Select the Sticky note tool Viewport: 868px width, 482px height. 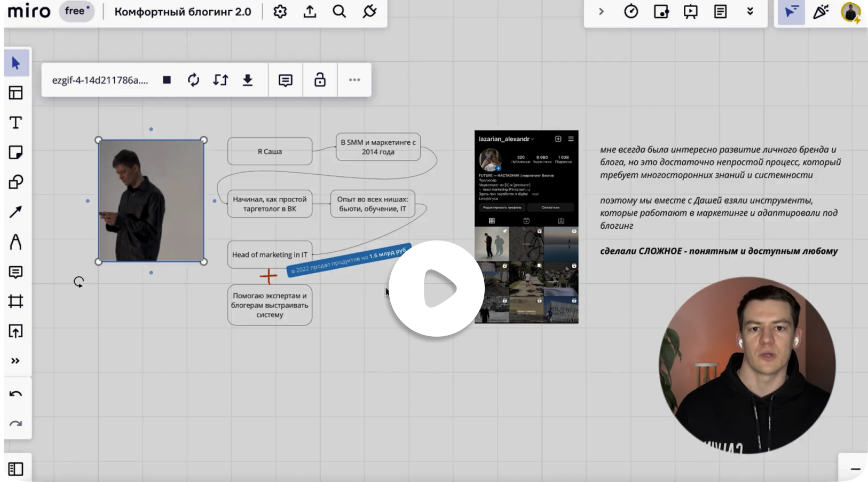[x=16, y=153]
